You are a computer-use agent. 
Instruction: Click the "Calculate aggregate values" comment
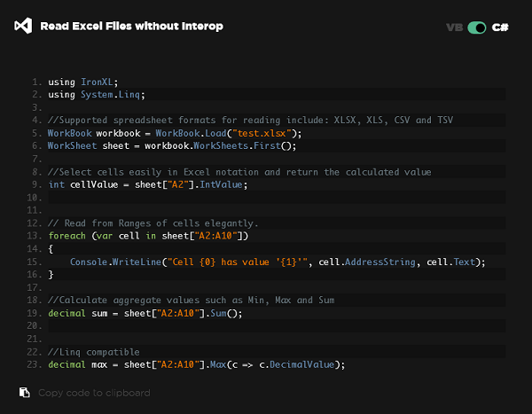click(191, 300)
